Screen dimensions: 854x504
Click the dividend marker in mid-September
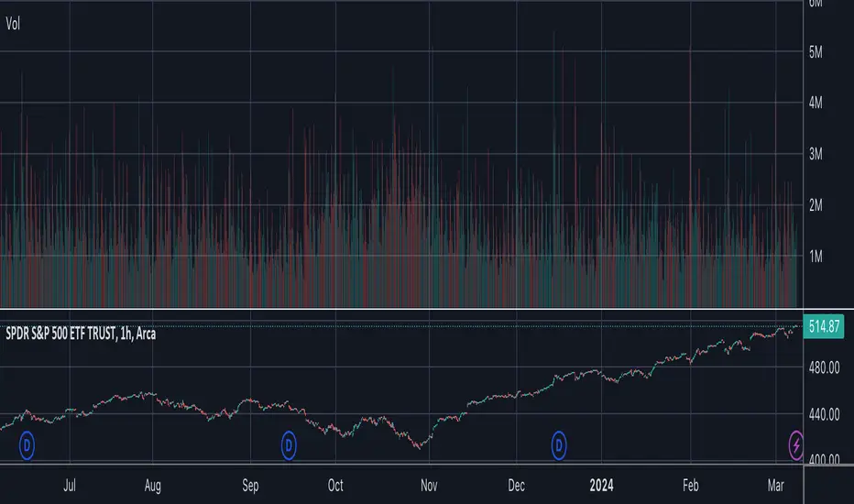(289, 445)
